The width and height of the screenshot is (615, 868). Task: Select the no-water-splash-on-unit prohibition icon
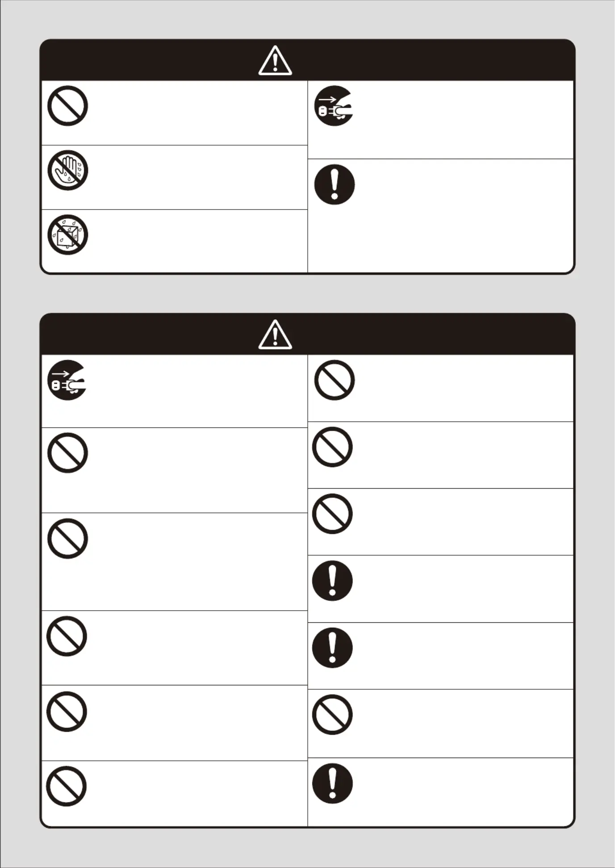tap(67, 235)
